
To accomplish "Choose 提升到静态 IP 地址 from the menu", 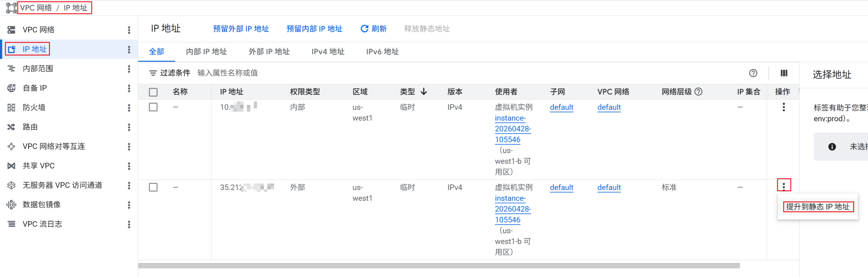I will pyautogui.click(x=817, y=207).
